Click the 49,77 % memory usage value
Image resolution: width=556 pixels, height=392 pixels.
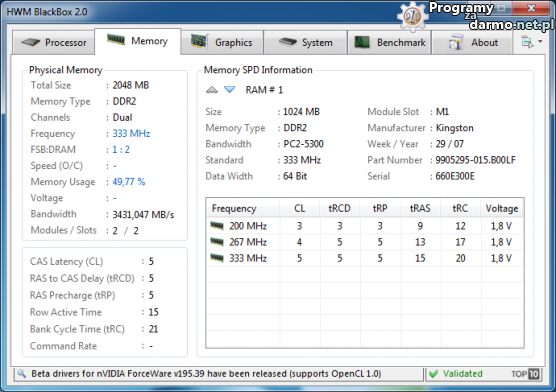(129, 182)
